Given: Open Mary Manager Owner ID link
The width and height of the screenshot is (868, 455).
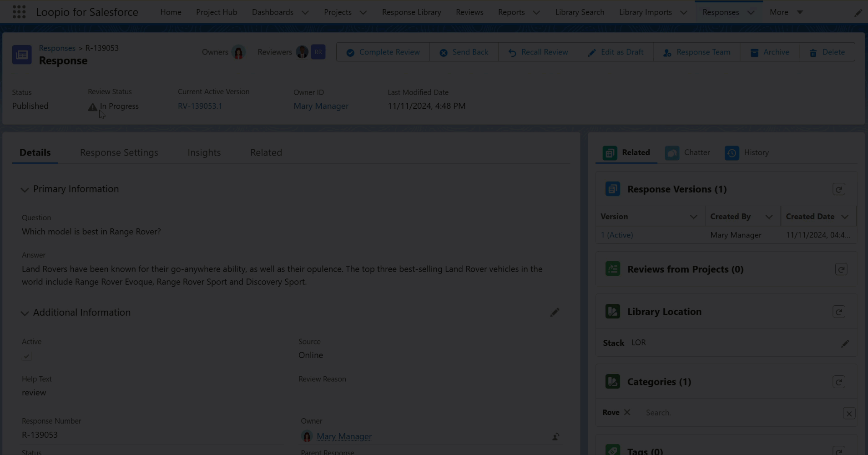Looking at the screenshot, I should click(x=321, y=106).
